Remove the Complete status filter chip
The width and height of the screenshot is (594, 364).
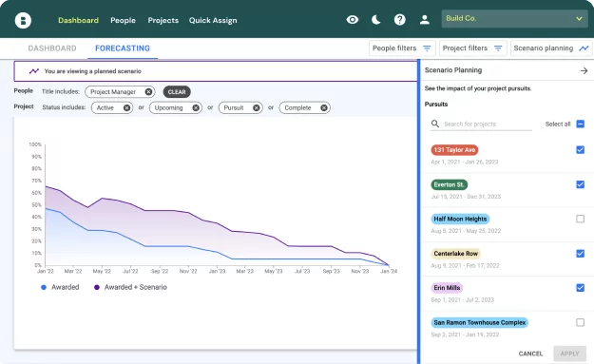click(324, 108)
